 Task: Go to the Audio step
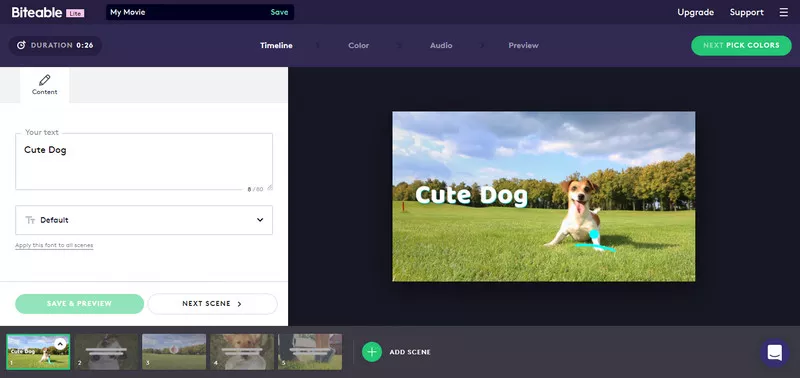click(441, 45)
